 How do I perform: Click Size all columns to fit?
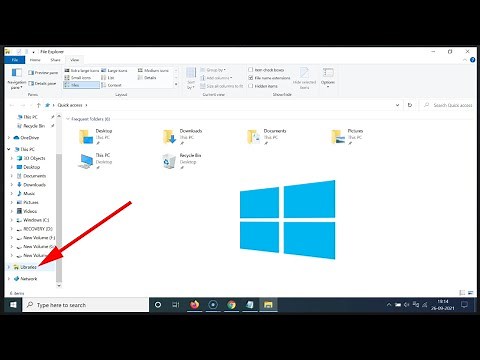click(222, 86)
